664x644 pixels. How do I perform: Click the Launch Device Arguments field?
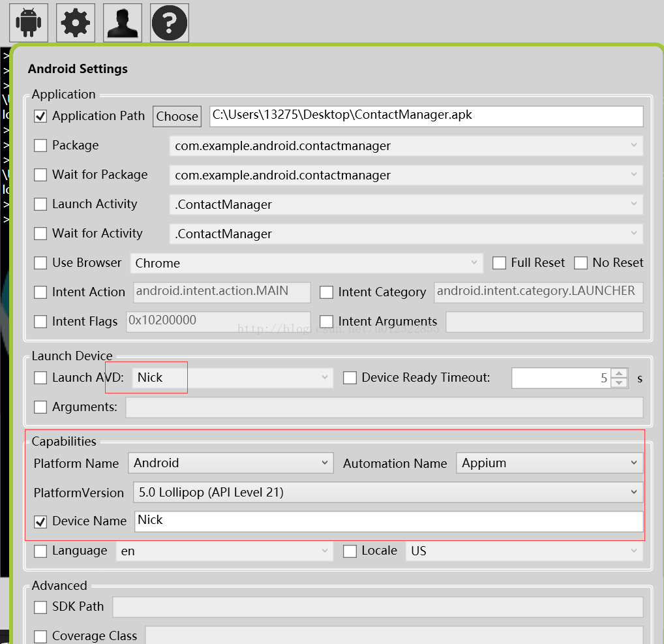[x=385, y=407]
